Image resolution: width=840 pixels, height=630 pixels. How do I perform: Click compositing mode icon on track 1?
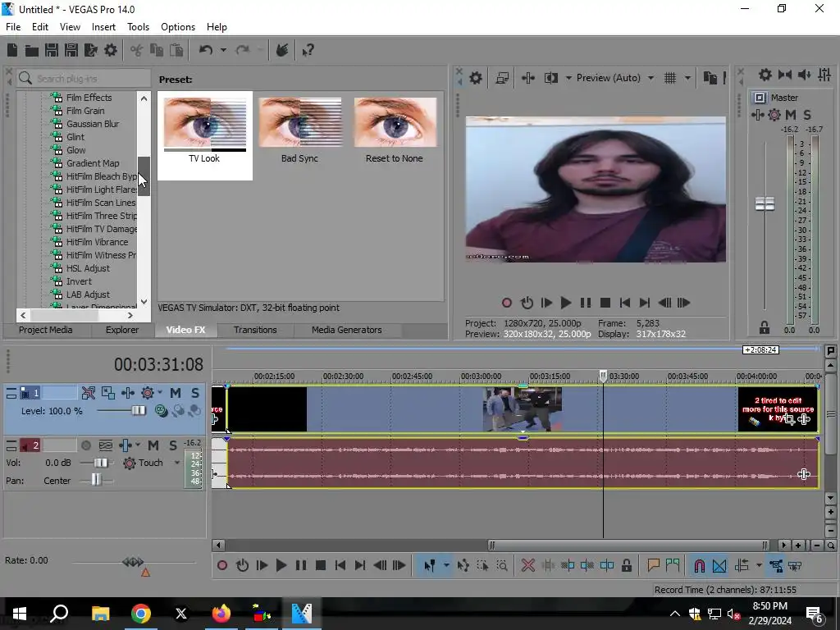click(x=160, y=411)
